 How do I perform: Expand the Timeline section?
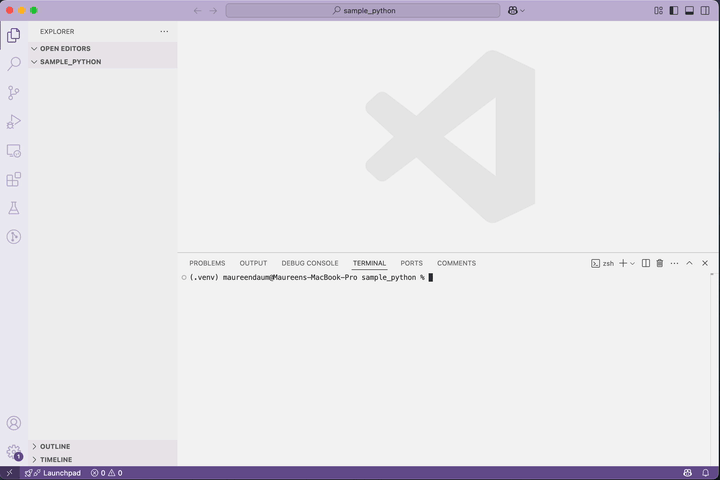pyautogui.click(x=103, y=459)
